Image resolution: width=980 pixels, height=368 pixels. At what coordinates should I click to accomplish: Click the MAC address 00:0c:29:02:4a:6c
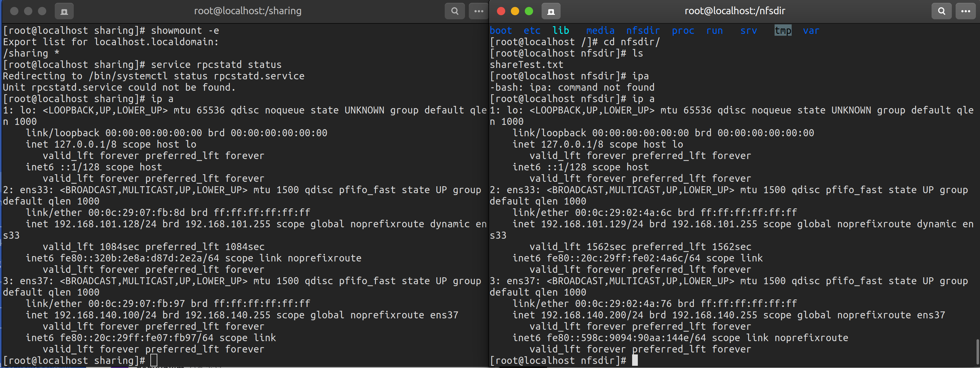click(x=623, y=212)
